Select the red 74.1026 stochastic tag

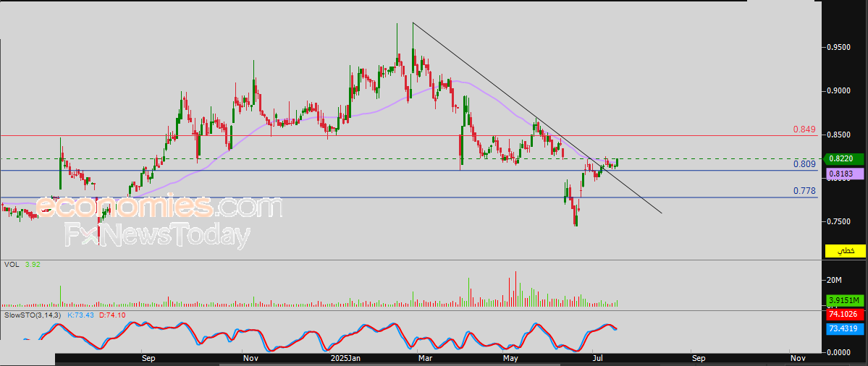(x=846, y=314)
